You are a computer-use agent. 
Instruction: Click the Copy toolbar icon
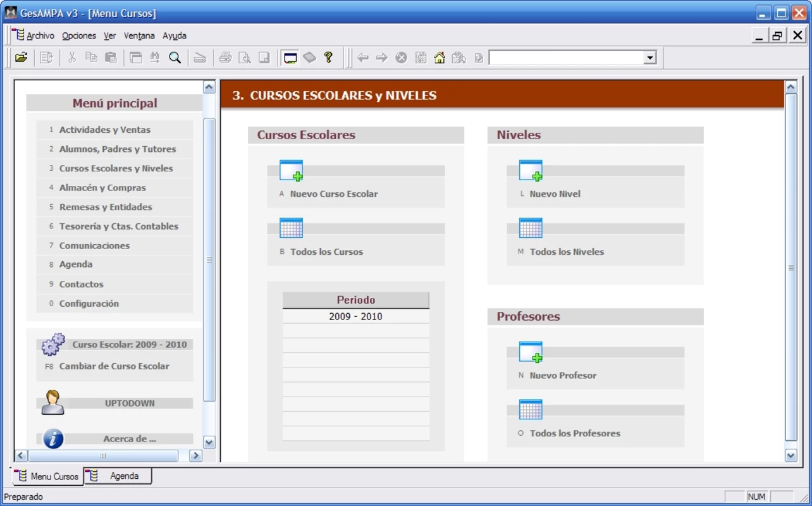pos(91,58)
